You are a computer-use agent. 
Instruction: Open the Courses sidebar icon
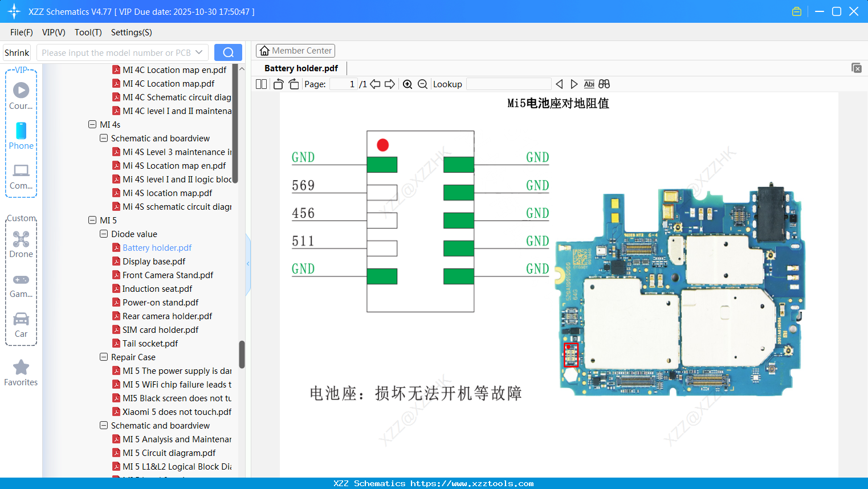coord(21,96)
